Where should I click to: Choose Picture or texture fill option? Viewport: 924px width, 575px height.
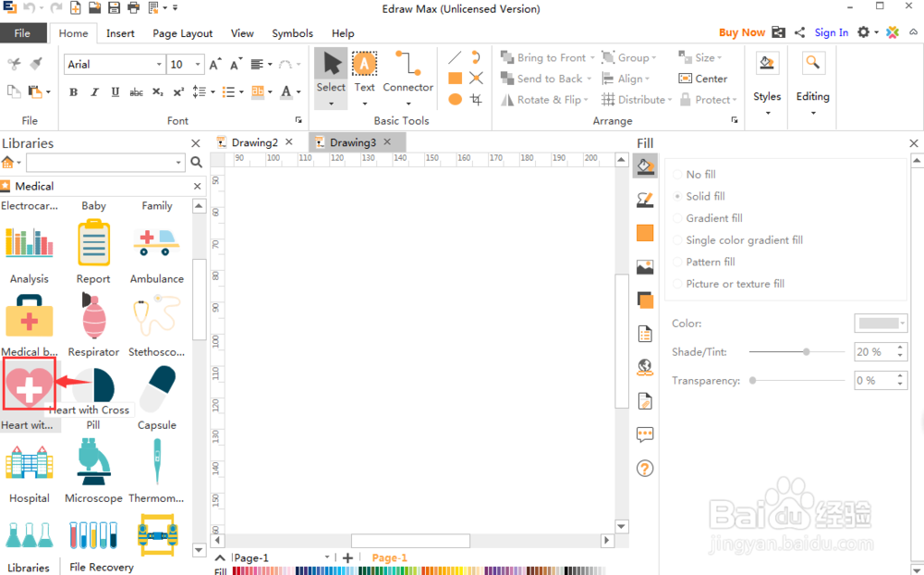677,284
